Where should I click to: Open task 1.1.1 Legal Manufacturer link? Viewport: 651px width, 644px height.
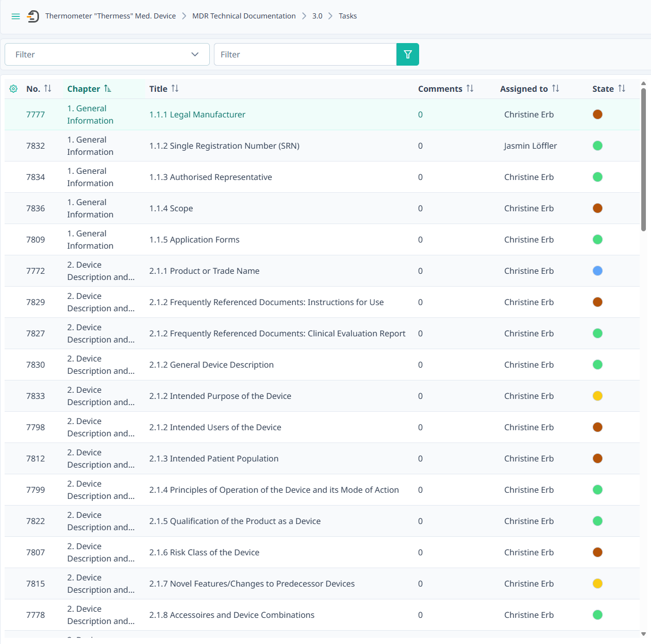coord(198,114)
